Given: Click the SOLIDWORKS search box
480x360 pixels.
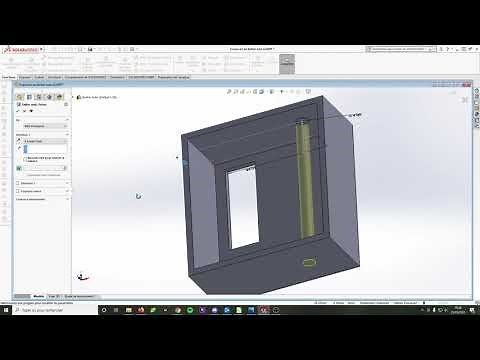Looking at the screenshot, I should [400, 49].
